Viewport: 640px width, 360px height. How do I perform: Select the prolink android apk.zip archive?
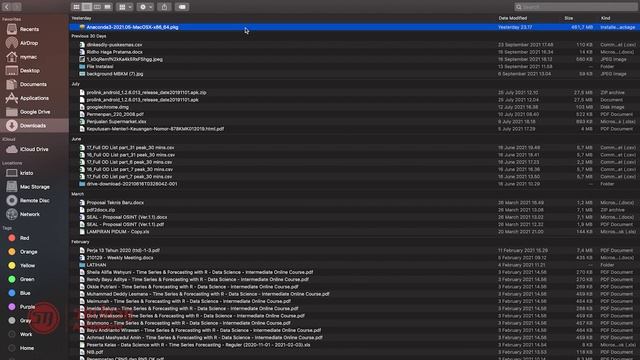354,93
